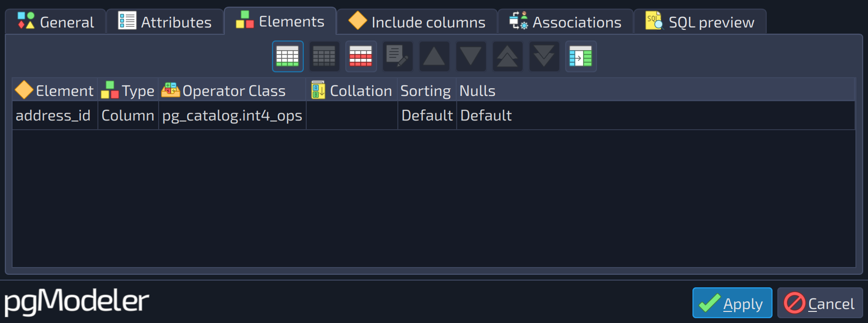
Task: Click the add new element row icon
Action: click(x=288, y=56)
